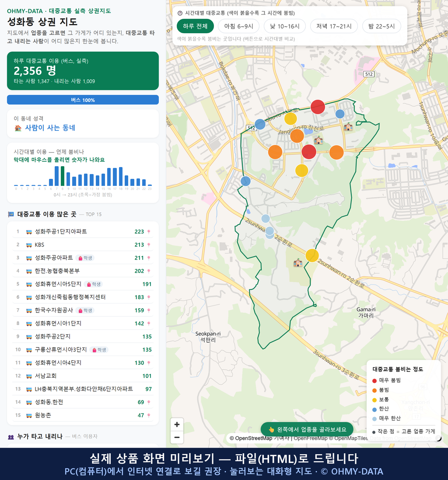This screenshot has width=448, height=480.
Task: Click the yellow marker on 2sunhwan-ro road
Action: pos(312,255)
